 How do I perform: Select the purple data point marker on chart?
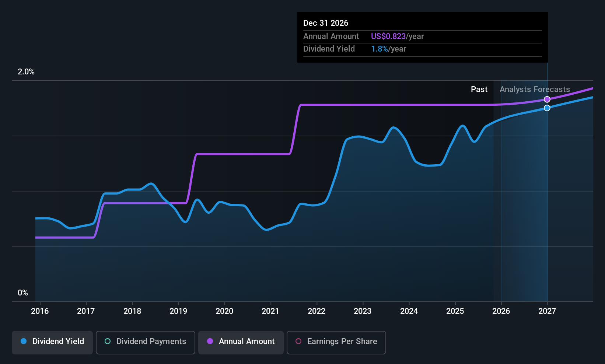pos(547,99)
